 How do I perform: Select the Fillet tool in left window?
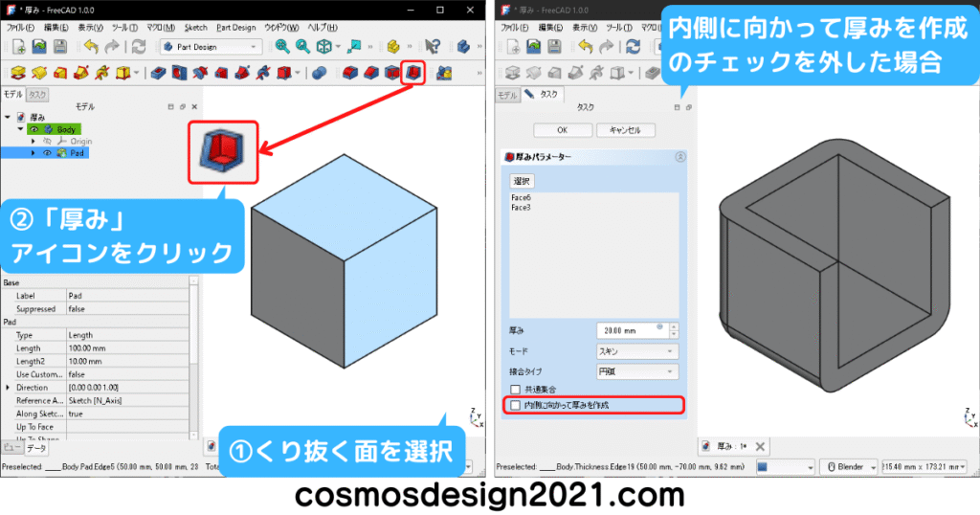pyautogui.click(x=350, y=73)
